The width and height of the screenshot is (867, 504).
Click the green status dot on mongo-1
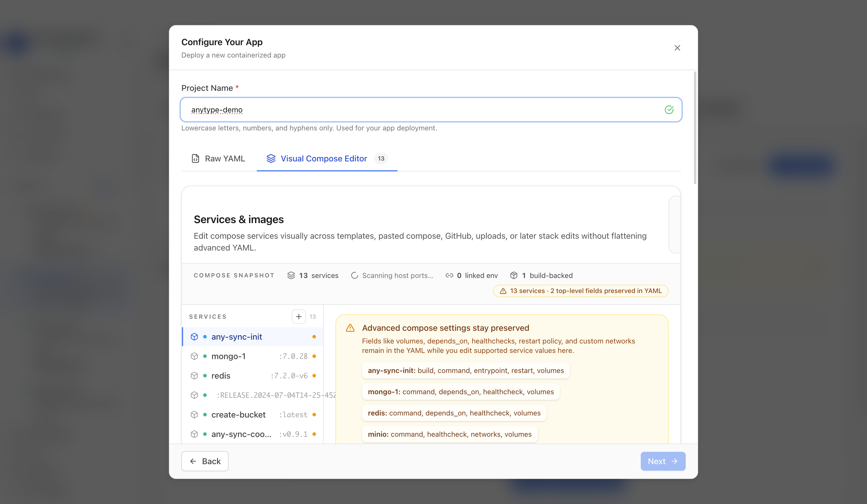point(205,356)
